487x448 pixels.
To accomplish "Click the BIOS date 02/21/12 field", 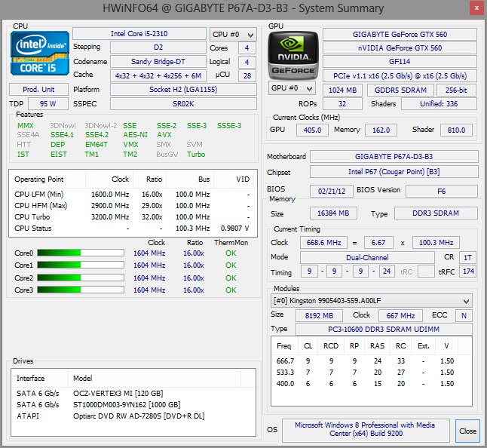I will click(332, 191).
